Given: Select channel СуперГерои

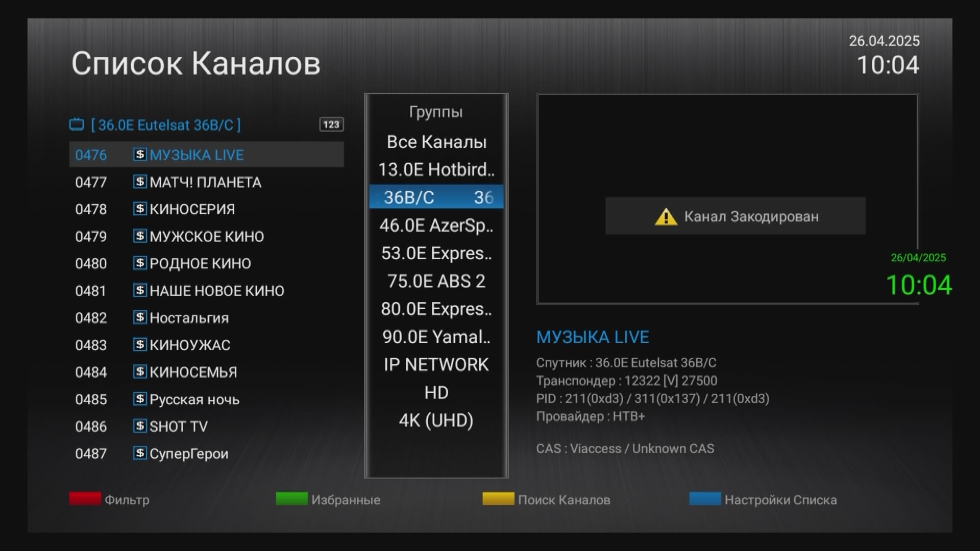Looking at the screenshot, I should (206, 454).
